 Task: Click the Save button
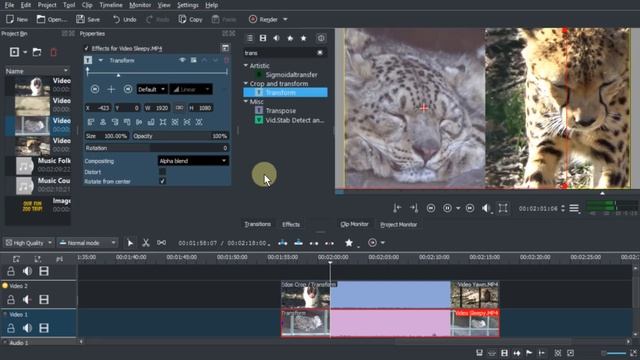(x=88, y=19)
